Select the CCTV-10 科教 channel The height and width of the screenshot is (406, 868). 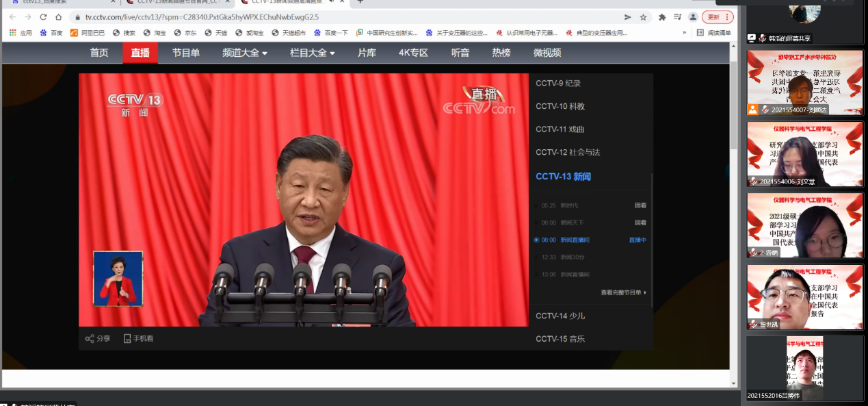pyautogui.click(x=560, y=106)
